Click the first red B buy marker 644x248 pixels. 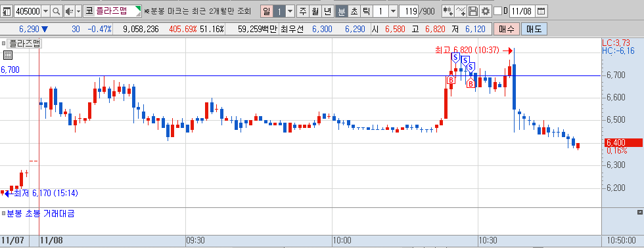(x=451, y=79)
